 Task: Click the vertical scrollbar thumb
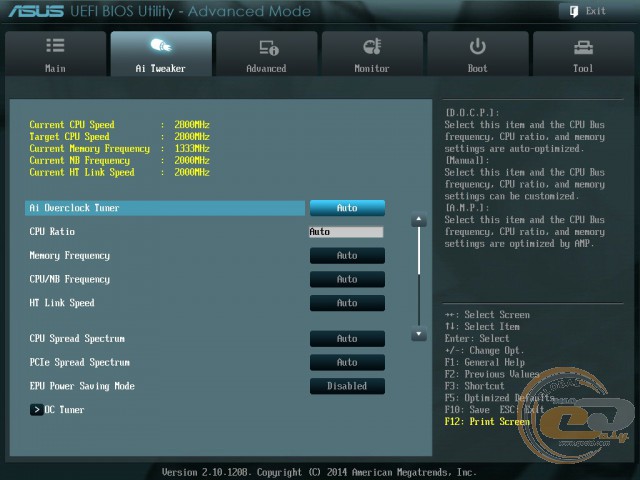point(419,251)
